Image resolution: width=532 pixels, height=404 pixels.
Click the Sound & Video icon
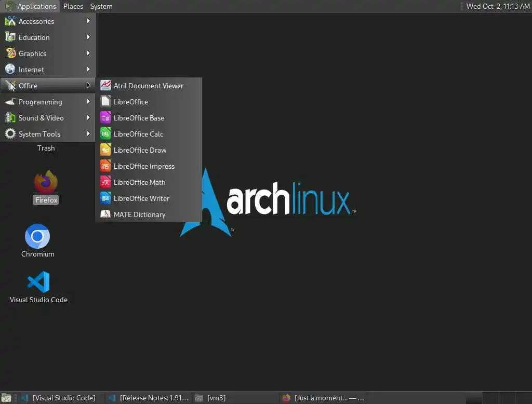10,118
